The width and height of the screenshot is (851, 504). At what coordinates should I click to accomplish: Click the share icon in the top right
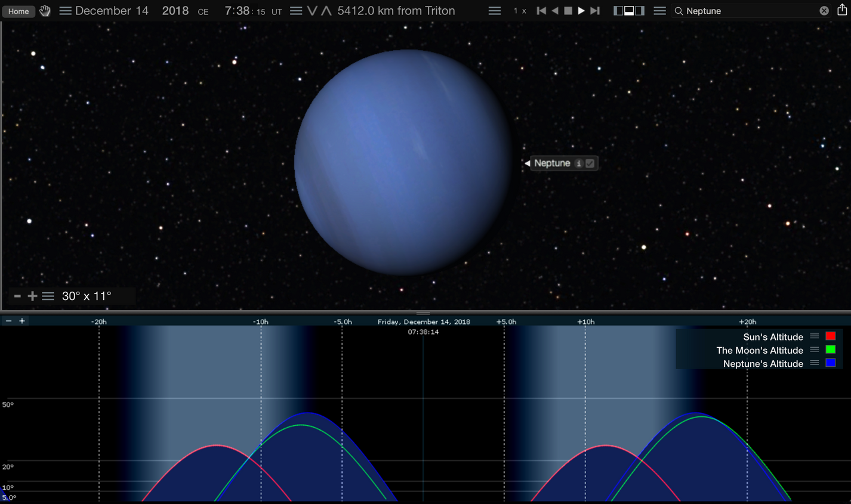(x=843, y=10)
